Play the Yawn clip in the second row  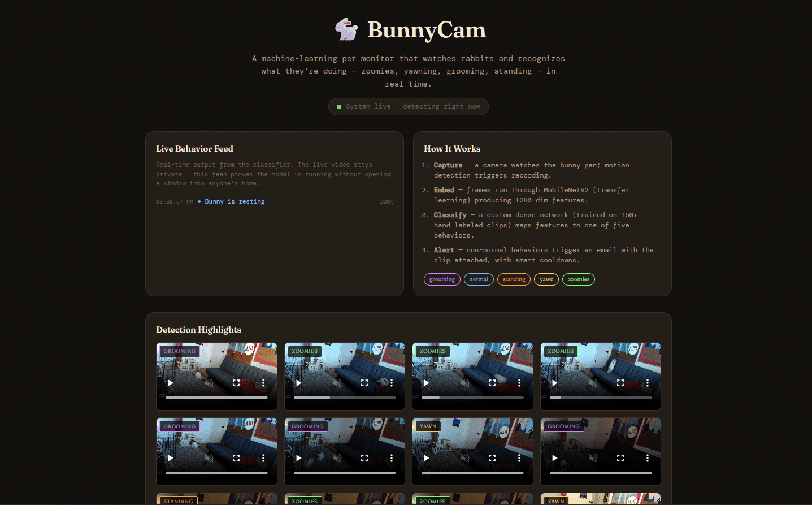click(x=426, y=458)
